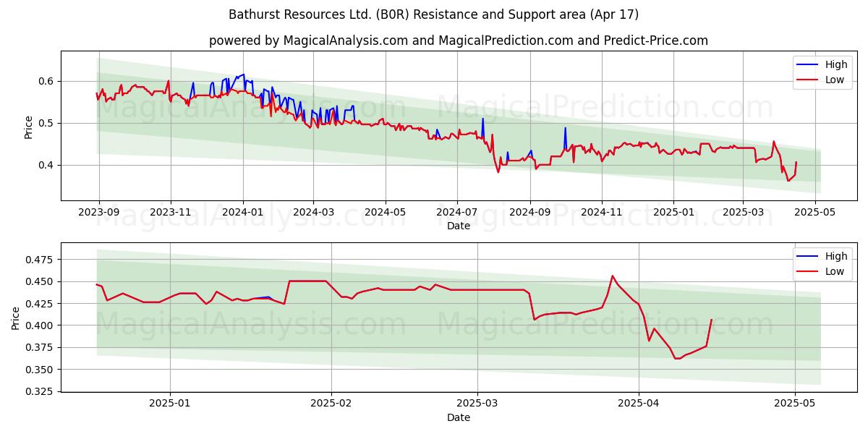Click the '2025-03' label on the top chart
Image resolution: width=868 pixels, height=434 pixels.
click(742, 212)
